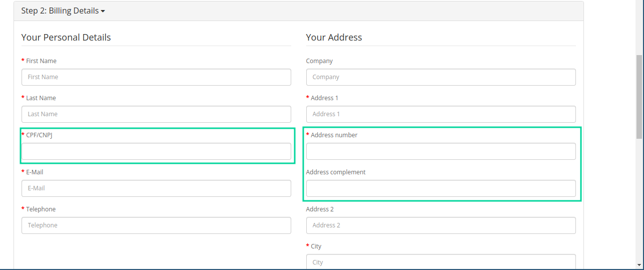Viewport: 644px width, 270px height.
Task: Click the Your Address section heading
Action: tap(334, 38)
